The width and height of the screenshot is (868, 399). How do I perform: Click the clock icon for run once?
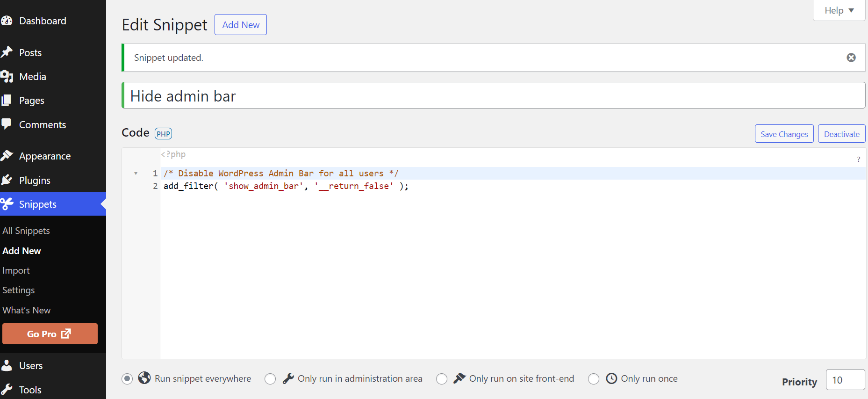pos(611,378)
